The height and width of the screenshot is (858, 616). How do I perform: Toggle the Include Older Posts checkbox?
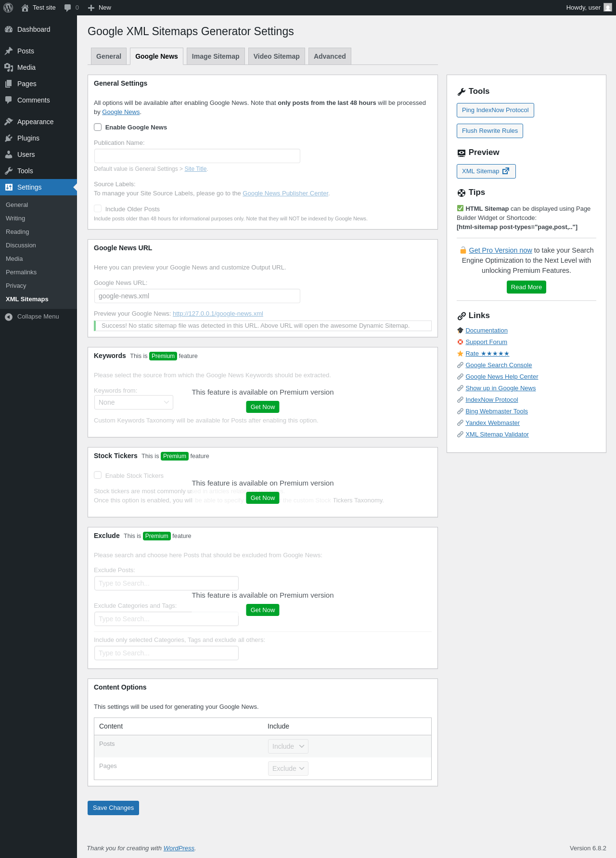point(98,209)
